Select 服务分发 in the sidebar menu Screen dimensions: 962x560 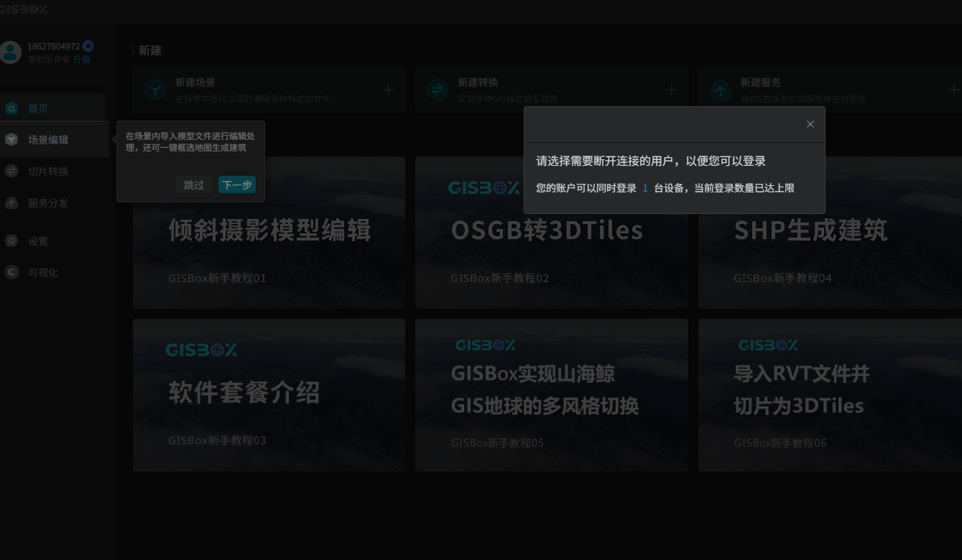48,203
